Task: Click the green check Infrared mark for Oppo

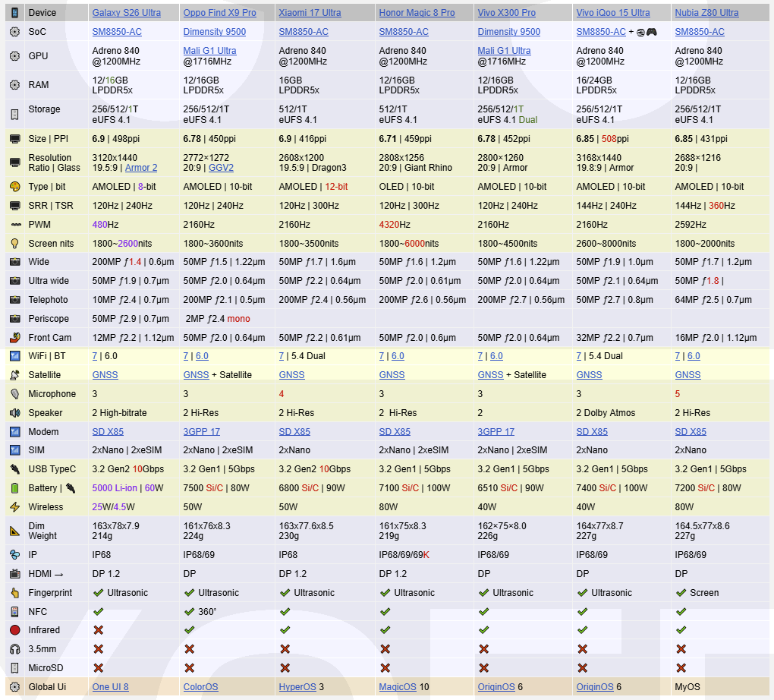Action: [x=189, y=630]
